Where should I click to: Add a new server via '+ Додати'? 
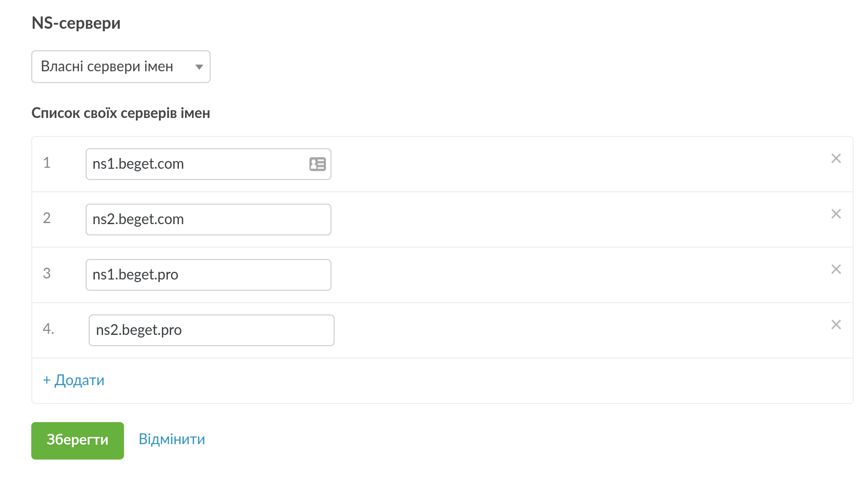click(x=73, y=380)
